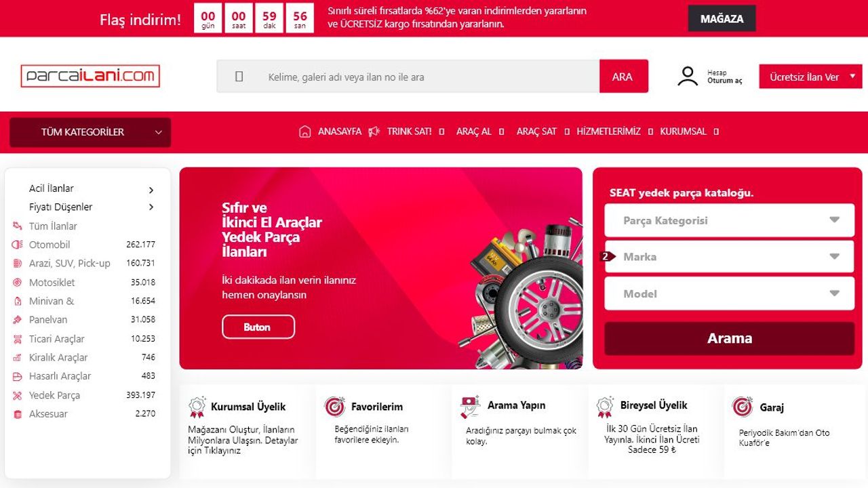
Task: Click the Otomobil category icon in sidebar
Action: [17, 245]
